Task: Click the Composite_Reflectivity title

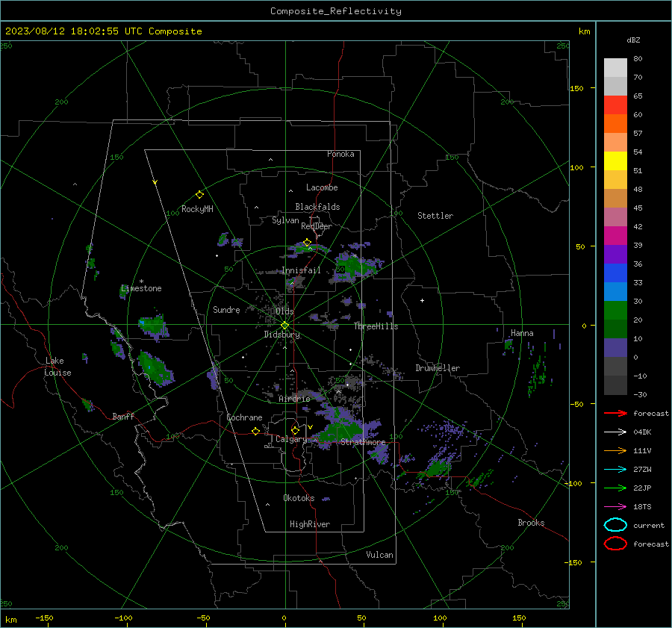Action: [x=335, y=11]
